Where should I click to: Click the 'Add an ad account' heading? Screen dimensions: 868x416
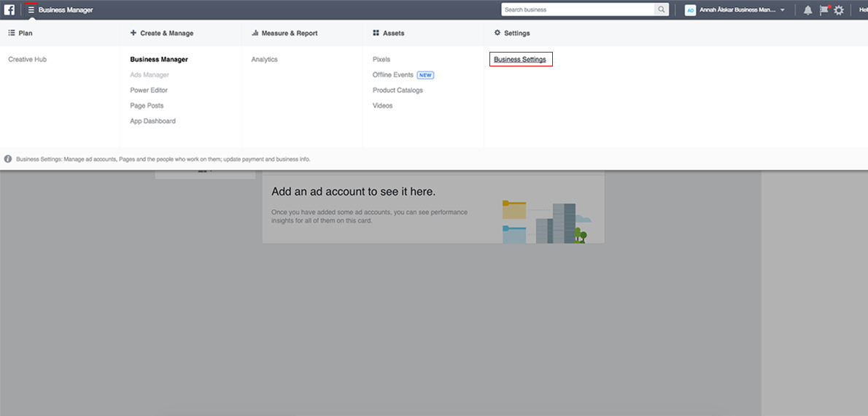[353, 192]
